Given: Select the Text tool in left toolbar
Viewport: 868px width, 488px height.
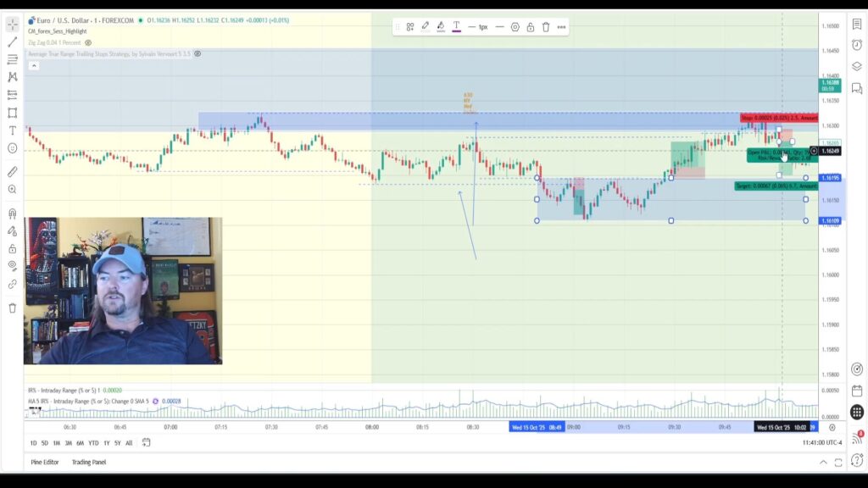Looking at the screenshot, I should coord(12,130).
